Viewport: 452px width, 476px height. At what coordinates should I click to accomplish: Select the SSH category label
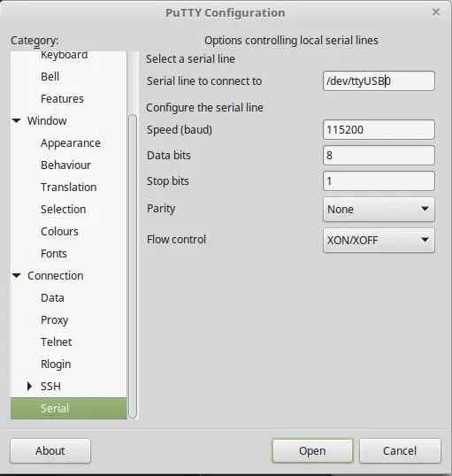pyautogui.click(x=50, y=386)
